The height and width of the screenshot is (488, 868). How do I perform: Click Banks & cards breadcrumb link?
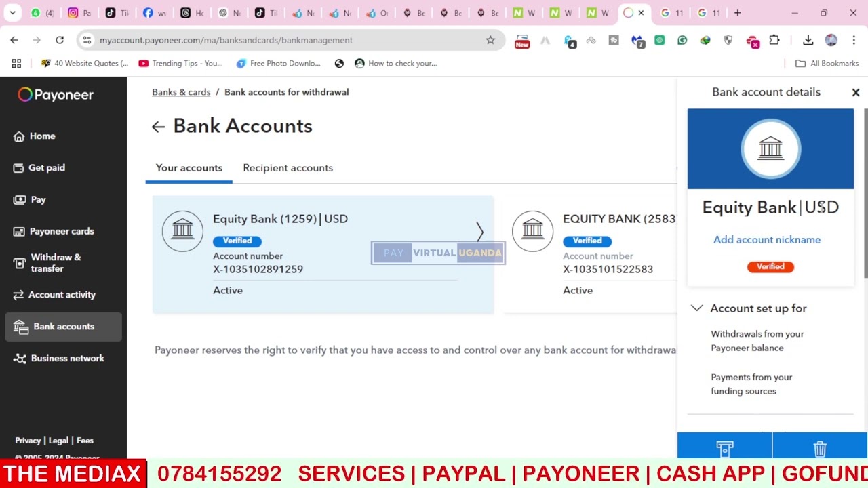pyautogui.click(x=181, y=92)
